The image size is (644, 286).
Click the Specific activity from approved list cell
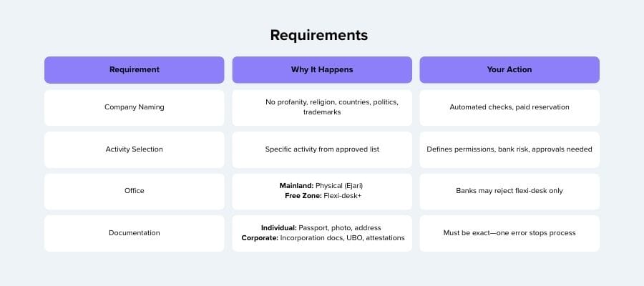322,149
